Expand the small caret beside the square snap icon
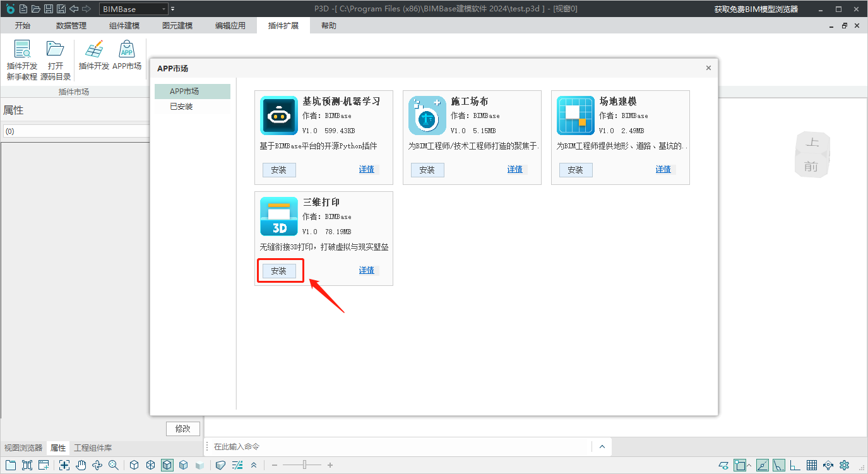 pyautogui.click(x=749, y=465)
